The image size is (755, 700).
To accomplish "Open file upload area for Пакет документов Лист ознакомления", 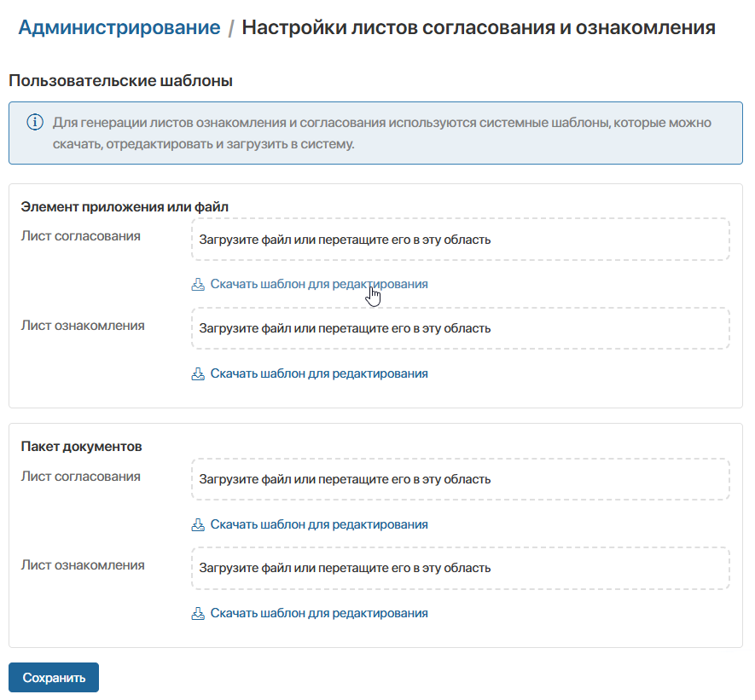I will point(461,568).
